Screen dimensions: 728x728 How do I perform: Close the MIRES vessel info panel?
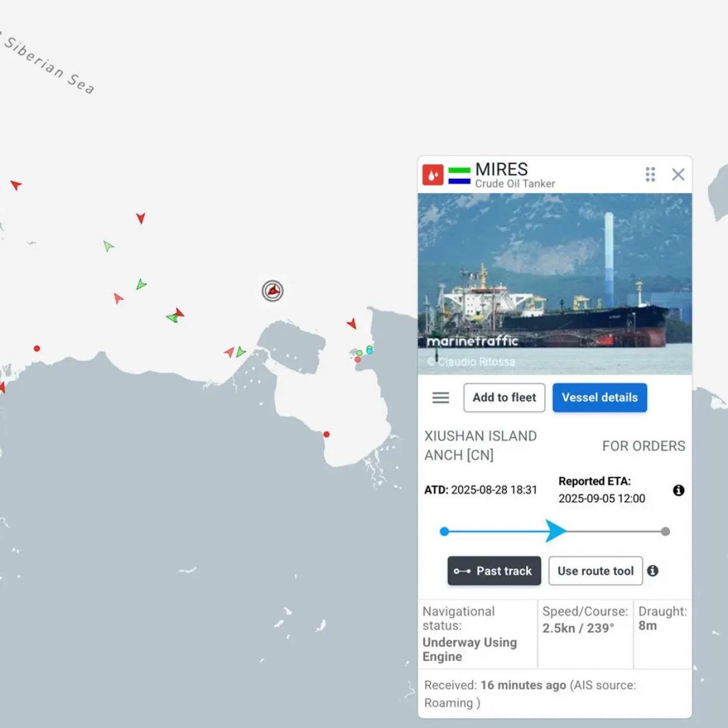(x=678, y=174)
